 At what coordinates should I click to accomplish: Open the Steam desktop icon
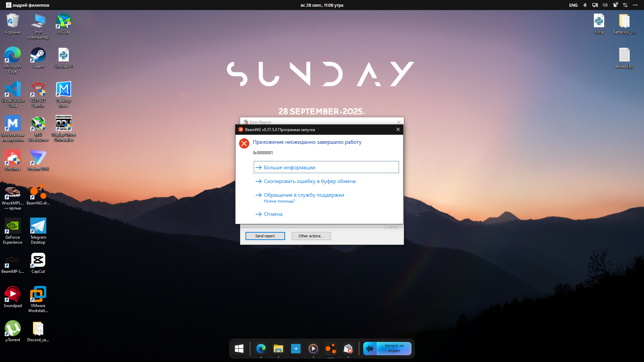coord(38,58)
